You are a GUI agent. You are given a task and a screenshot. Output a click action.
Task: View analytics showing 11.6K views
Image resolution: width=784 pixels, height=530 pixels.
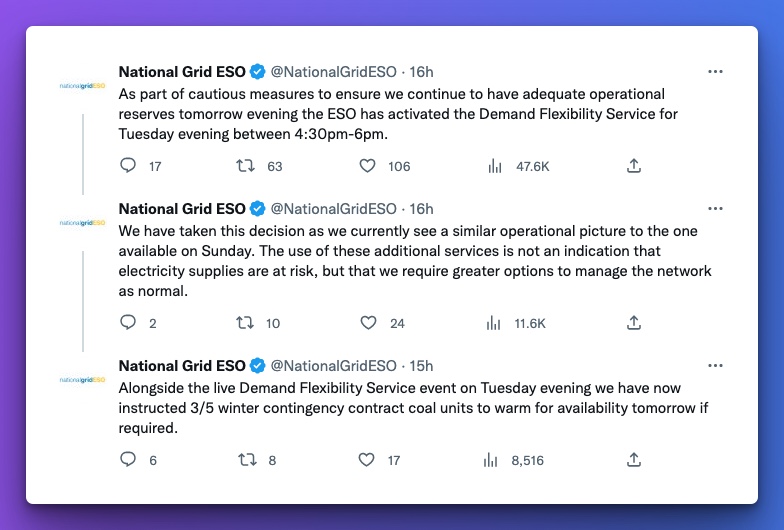[x=494, y=323]
